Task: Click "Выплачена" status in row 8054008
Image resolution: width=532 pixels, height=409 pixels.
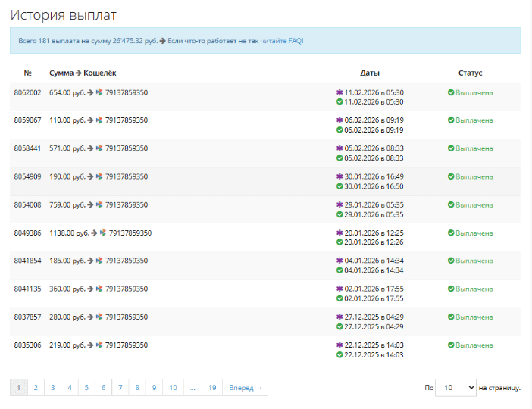Action: pyautogui.click(x=474, y=205)
